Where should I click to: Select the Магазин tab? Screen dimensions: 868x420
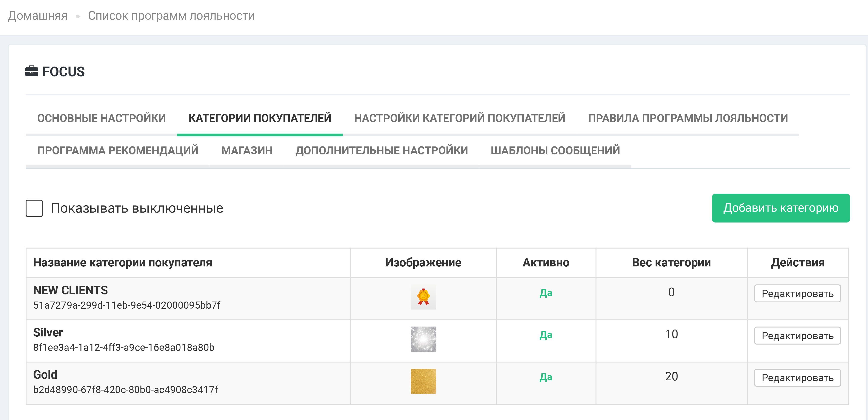point(247,150)
